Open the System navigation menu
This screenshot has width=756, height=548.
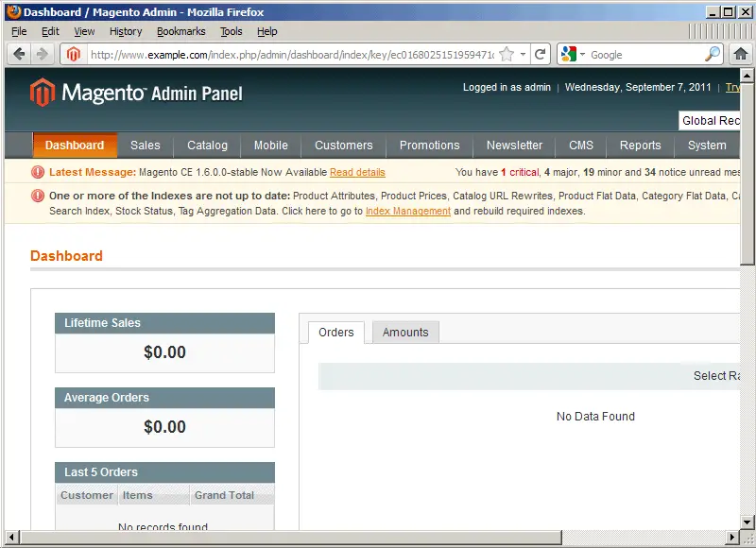coord(707,146)
